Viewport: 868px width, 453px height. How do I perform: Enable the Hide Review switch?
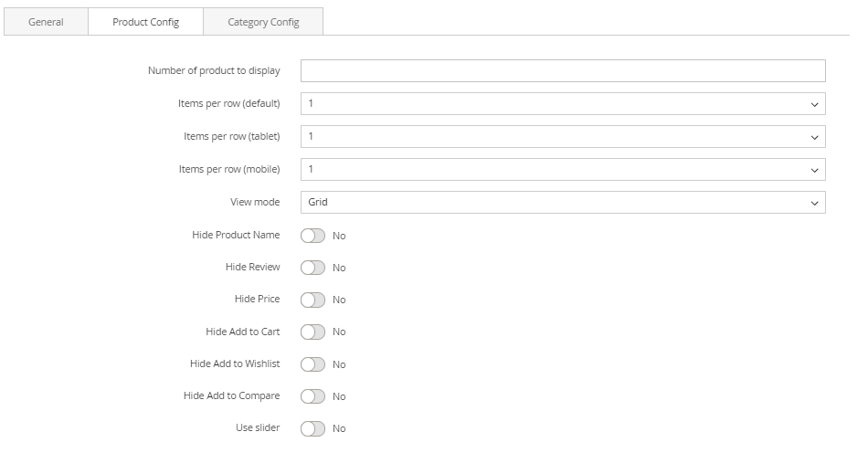coord(312,268)
